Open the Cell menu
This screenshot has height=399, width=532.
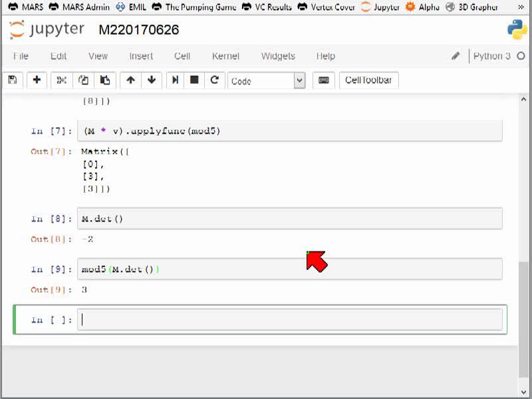(182, 56)
